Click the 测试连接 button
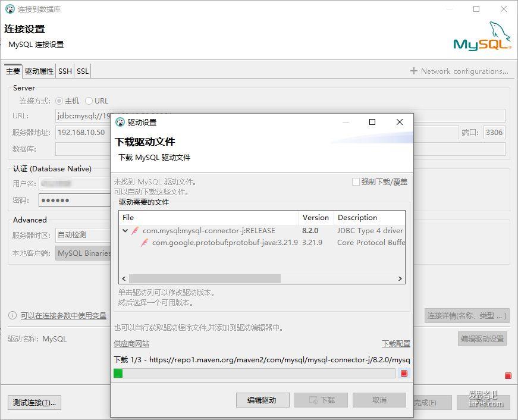The image size is (518, 420). point(34,403)
